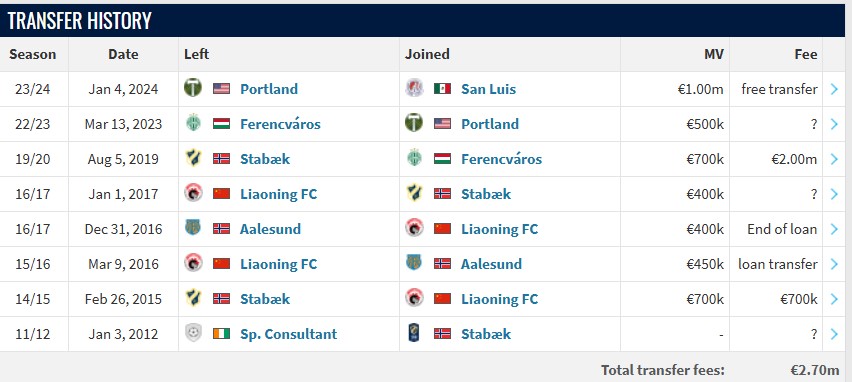Click Aalesund crest in the Dec 31, 2016 row
Viewport: 852px width, 382px height.
(x=192, y=228)
